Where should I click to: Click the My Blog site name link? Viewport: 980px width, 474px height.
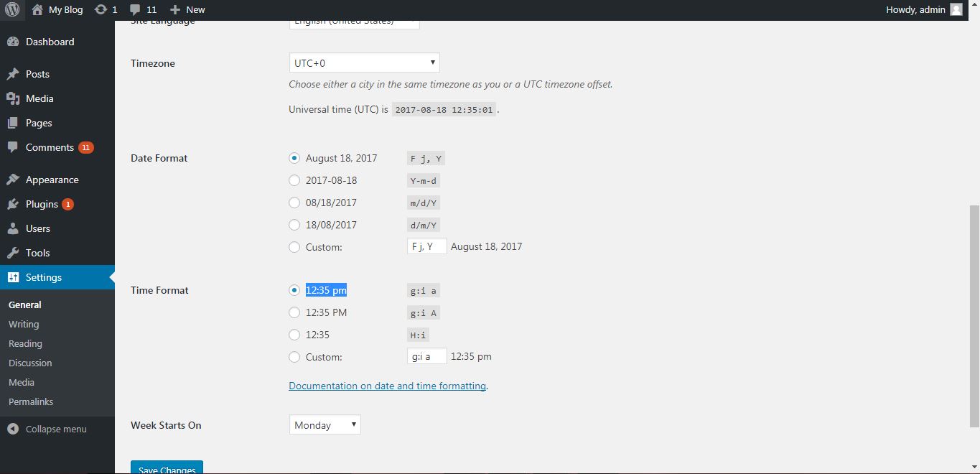tap(65, 9)
